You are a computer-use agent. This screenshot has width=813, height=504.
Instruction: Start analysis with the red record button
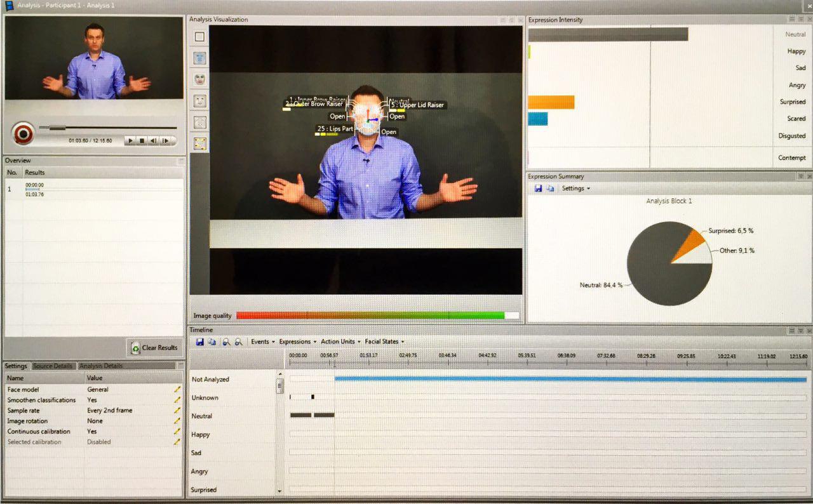point(24,133)
